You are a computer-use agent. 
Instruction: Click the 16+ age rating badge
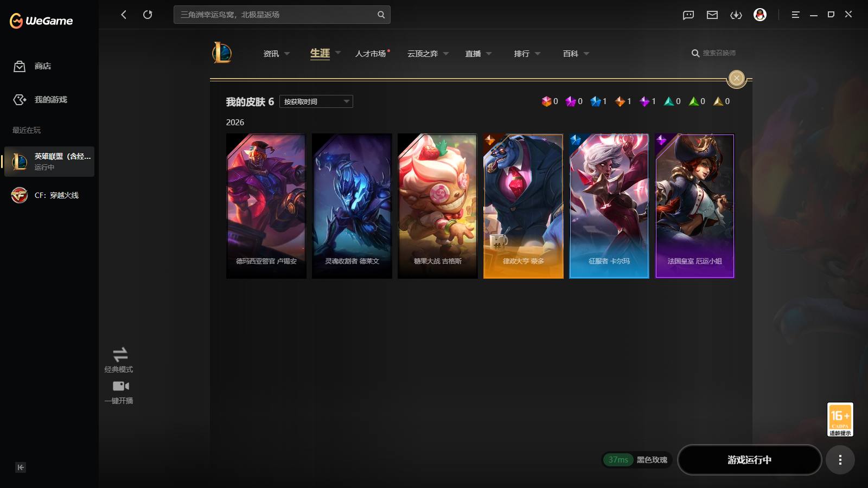(x=840, y=419)
